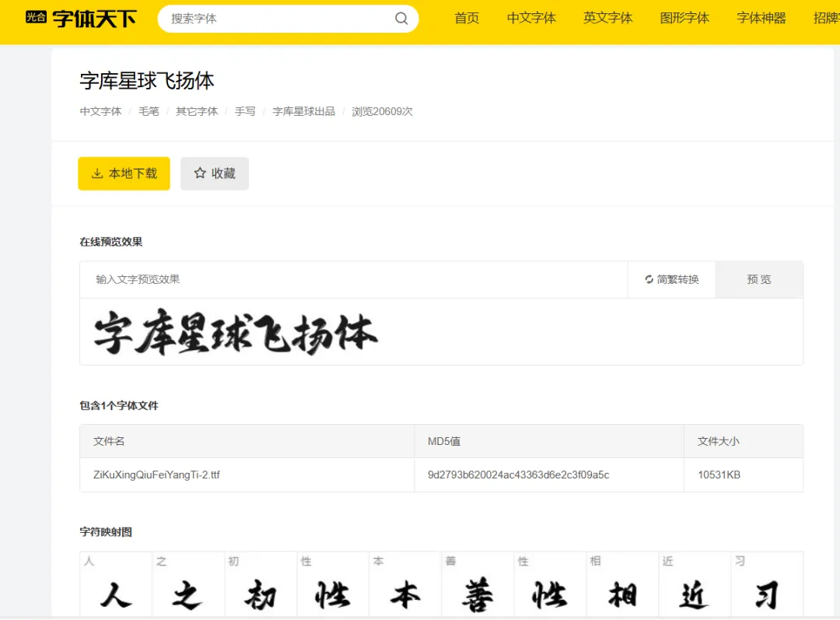The image size is (840, 620).
Task: Click the MD5 value 9d2793b620024ac43363d6e2c3f09a5c
Action: coord(519,475)
